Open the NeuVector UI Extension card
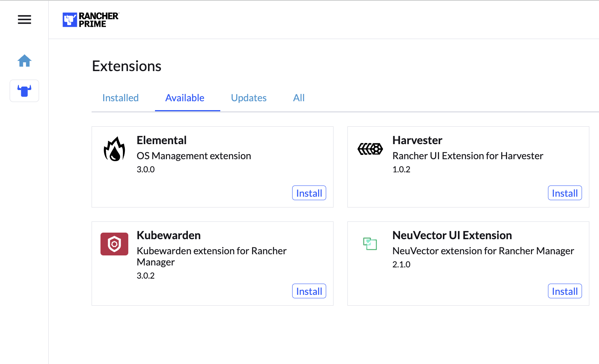The width and height of the screenshot is (599, 364). pyautogui.click(x=468, y=255)
